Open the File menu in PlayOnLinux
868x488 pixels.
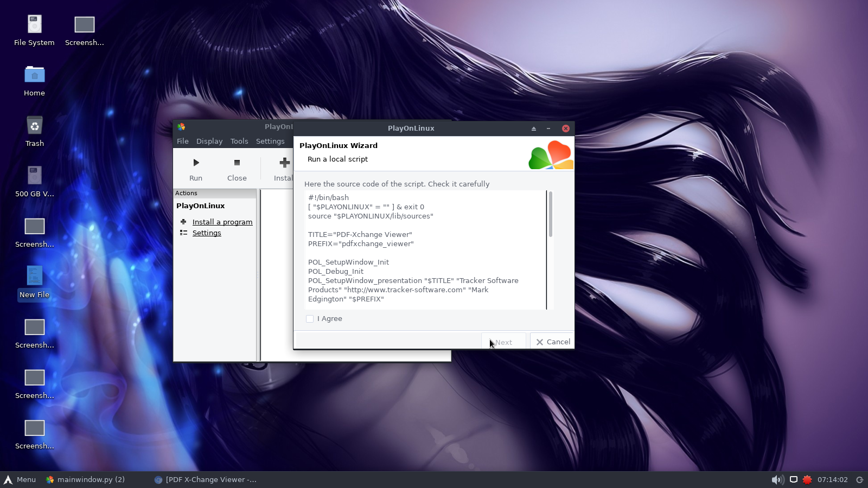coord(183,141)
